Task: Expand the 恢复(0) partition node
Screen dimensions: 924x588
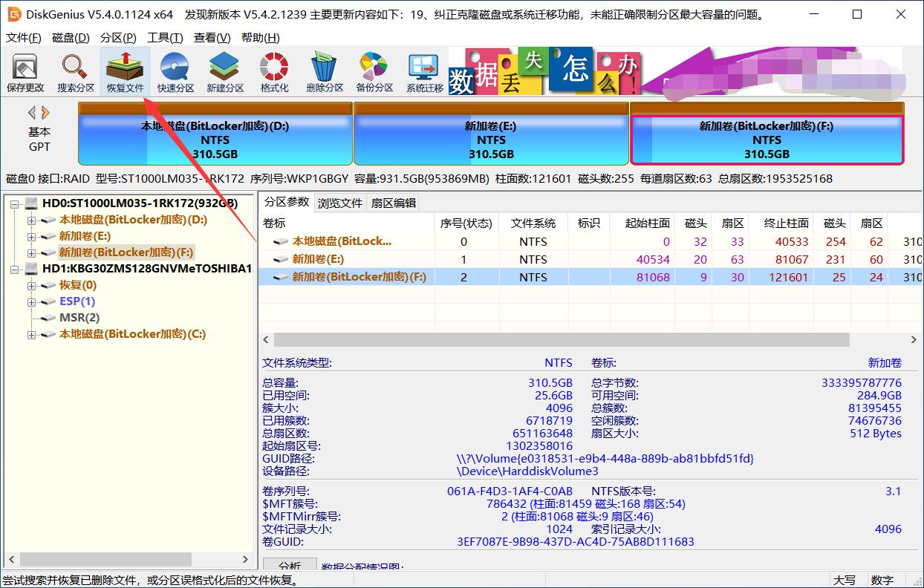Action: click(x=31, y=285)
